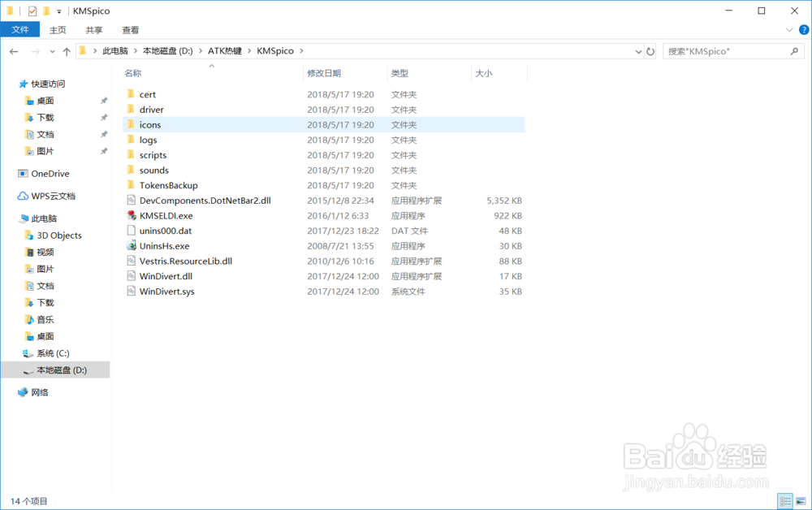Click the 5,352 KB size cell
812x510 pixels.
click(x=504, y=201)
